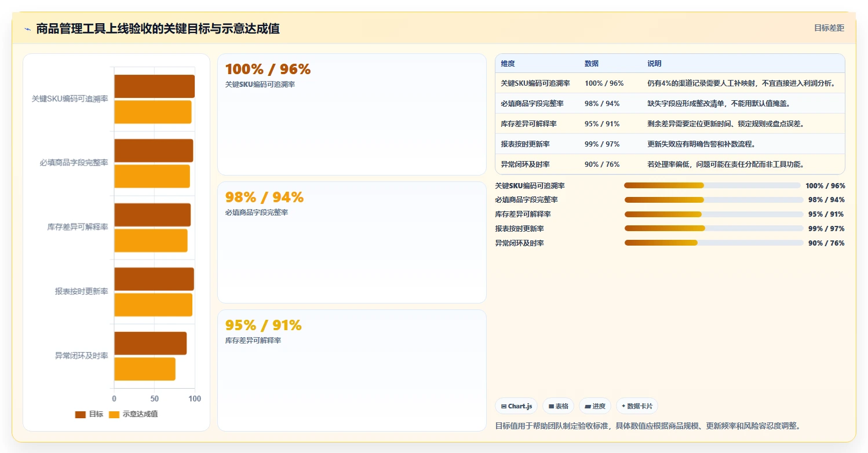Select the 表格 chip
The height and width of the screenshot is (453, 868).
(x=558, y=407)
